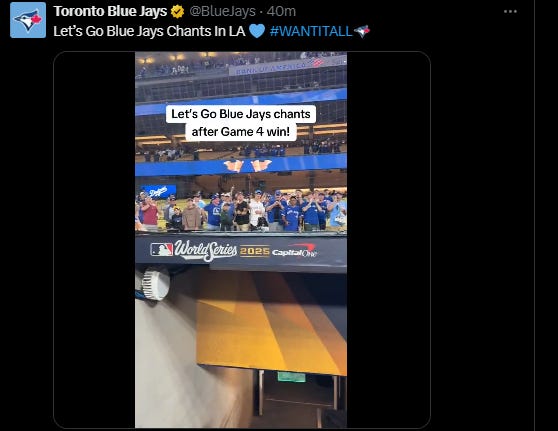
Task: Click the Dodgers sign in the video
Action: 159,191
